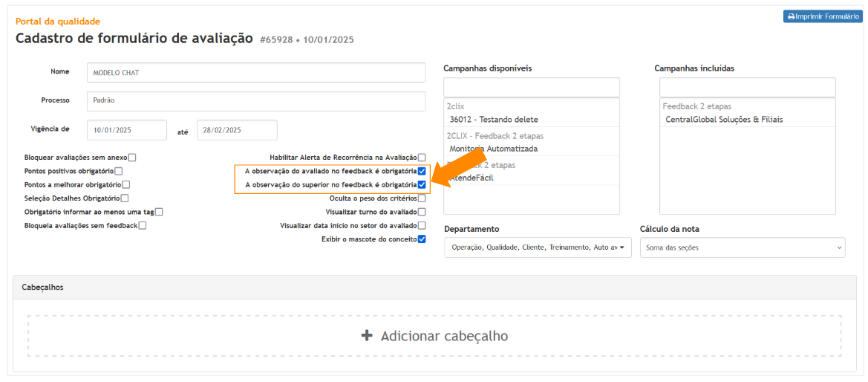Check Pontos a melhorar obrigatório
This screenshot has width=868, height=382.
coord(126,184)
